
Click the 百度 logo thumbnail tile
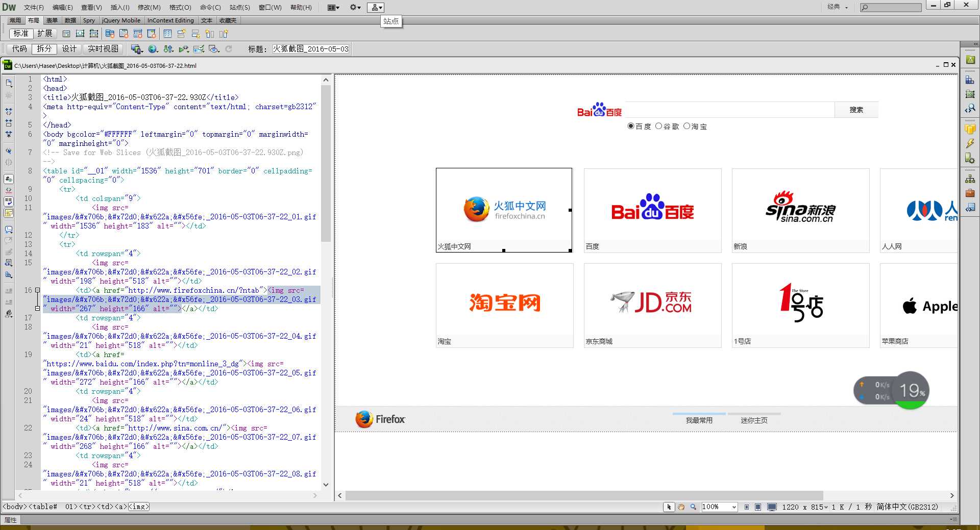653,210
